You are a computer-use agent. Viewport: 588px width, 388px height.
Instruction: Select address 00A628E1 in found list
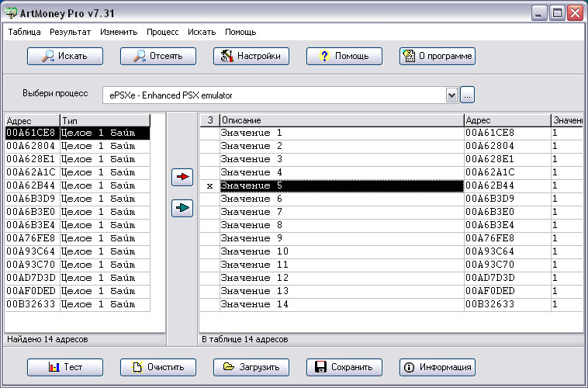click(33, 159)
